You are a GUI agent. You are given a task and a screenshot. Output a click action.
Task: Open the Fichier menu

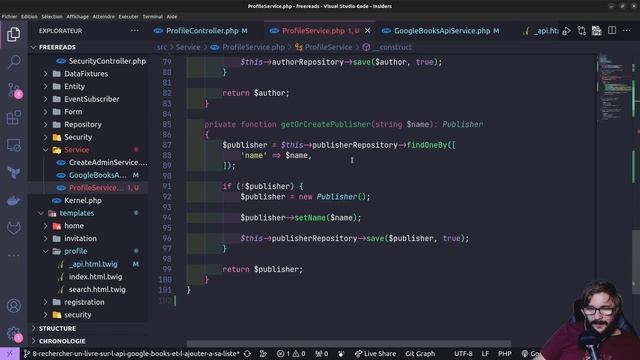point(9,17)
